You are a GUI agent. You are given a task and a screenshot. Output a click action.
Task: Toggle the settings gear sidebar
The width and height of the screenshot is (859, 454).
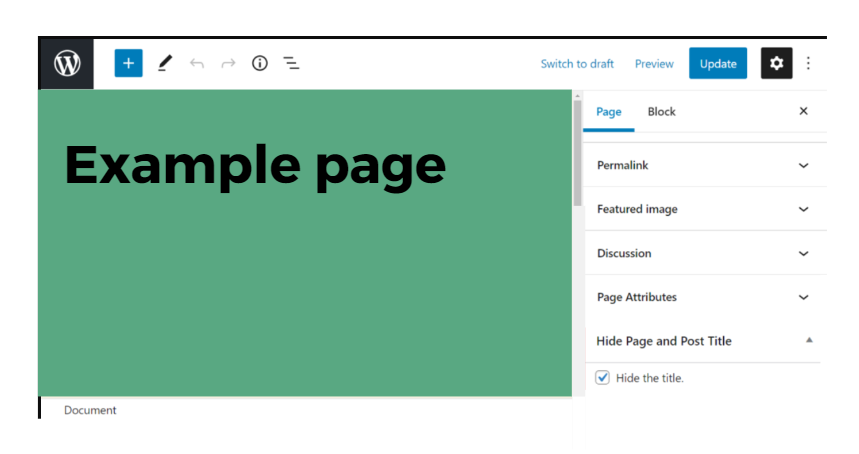[776, 64]
